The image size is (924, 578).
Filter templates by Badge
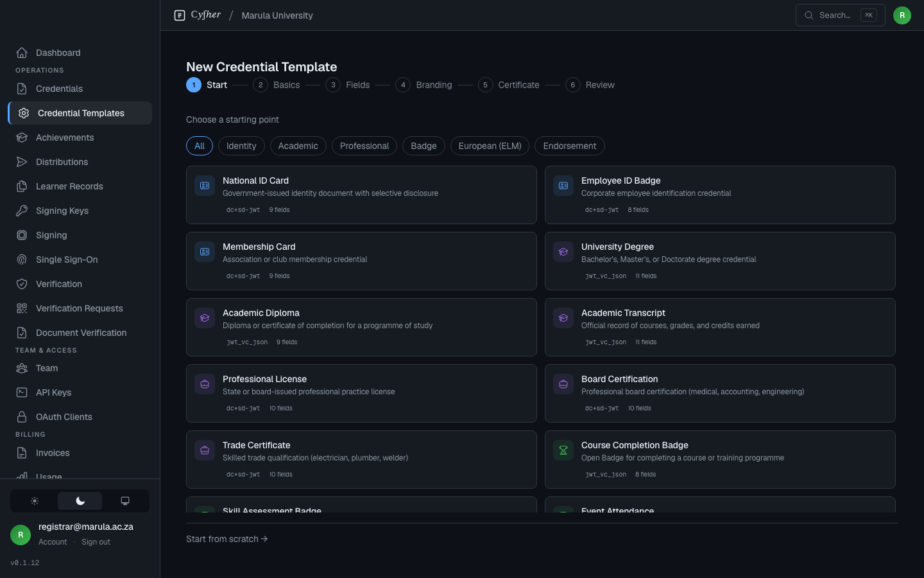(x=424, y=146)
